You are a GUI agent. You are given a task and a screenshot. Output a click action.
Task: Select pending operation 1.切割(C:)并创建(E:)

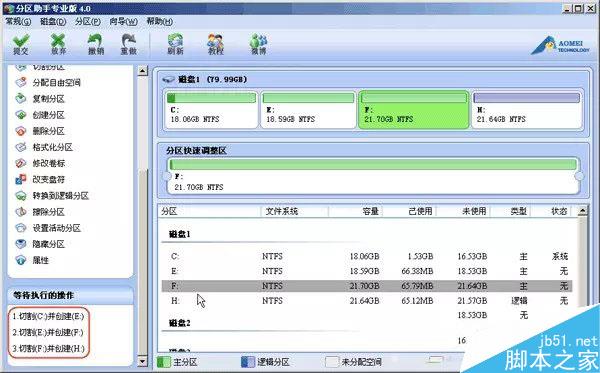[x=48, y=316]
